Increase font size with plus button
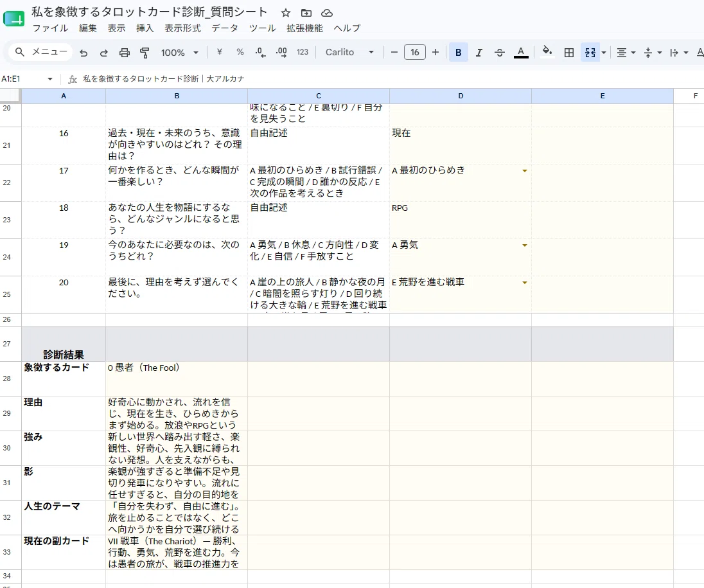This screenshot has width=704, height=588. click(436, 52)
